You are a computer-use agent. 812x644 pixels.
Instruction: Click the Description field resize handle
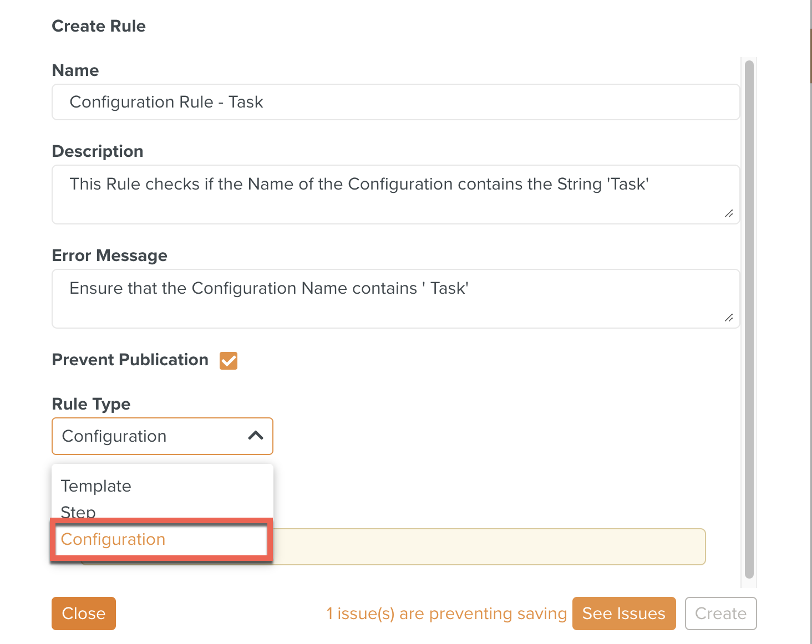(x=729, y=213)
